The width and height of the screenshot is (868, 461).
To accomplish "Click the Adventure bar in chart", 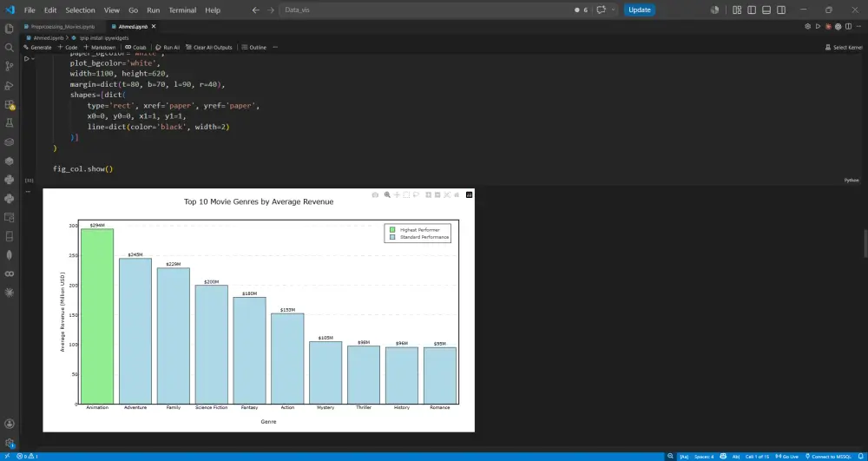I will pos(135,331).
